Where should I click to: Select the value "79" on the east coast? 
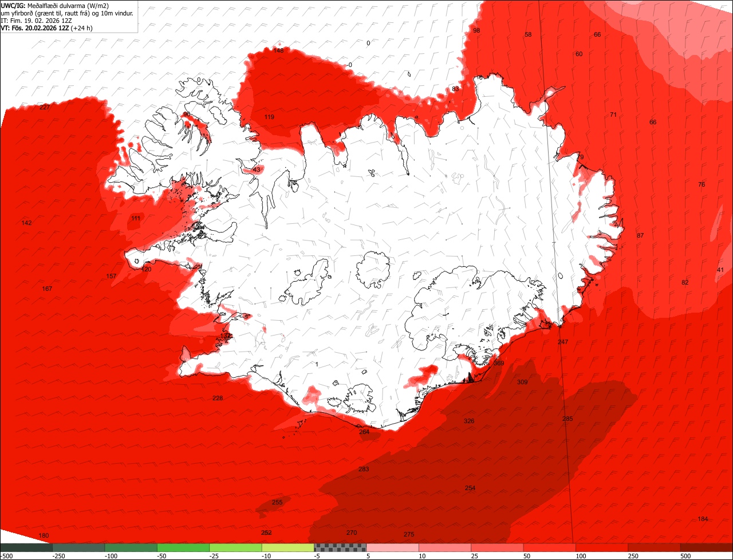[x=580, y=157]
